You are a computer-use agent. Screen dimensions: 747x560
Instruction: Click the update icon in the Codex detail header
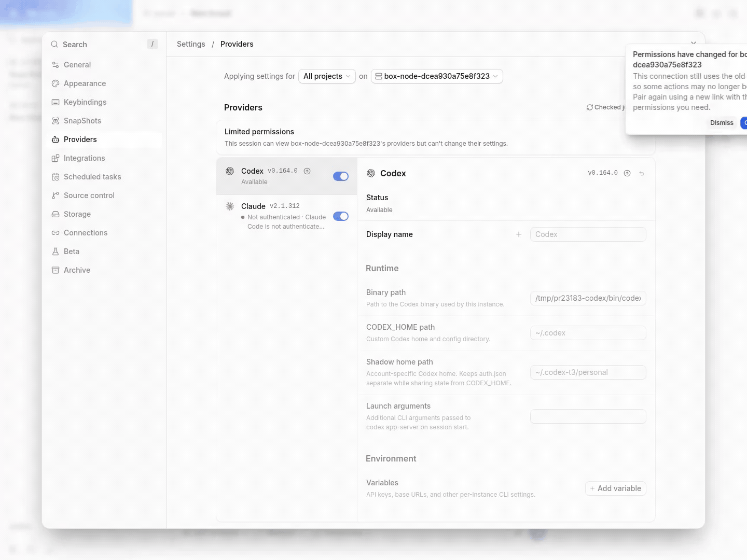tap(627, 173)
